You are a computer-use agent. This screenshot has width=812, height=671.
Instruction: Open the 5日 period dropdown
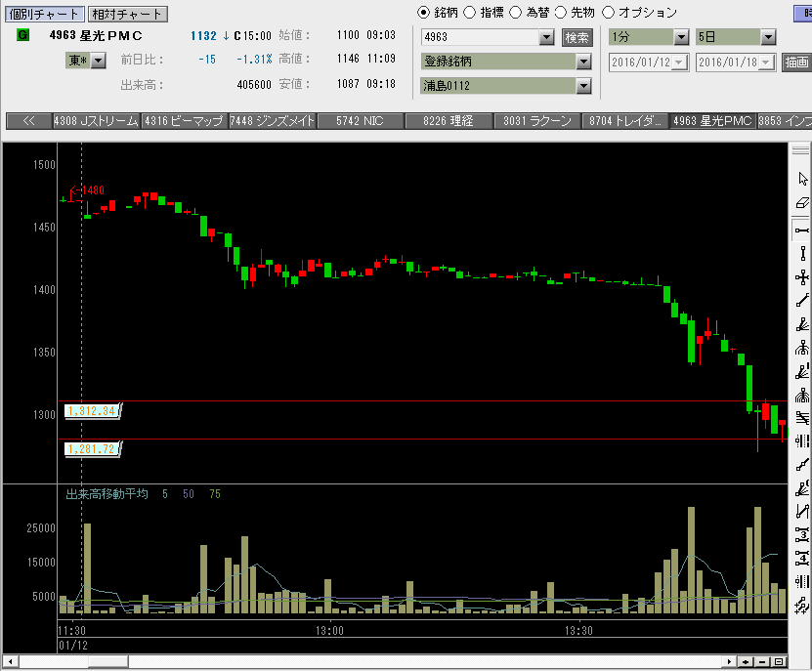tap(768, 37)
